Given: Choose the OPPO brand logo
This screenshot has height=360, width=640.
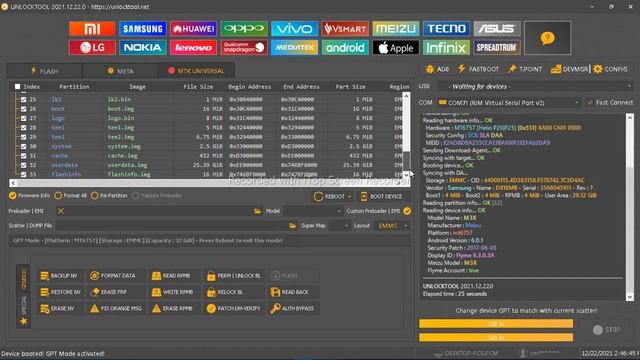Looking at the screenshot, I should (x=244, y=29).
